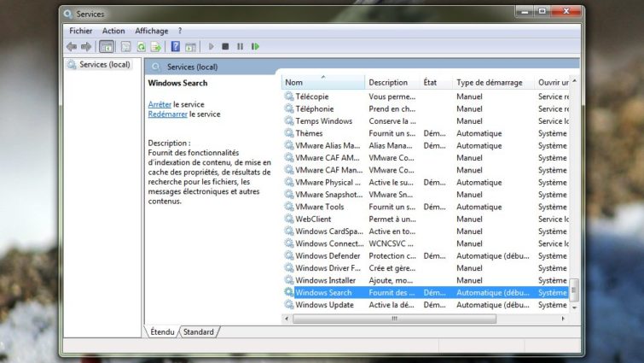Click the Arrêter le service link
The height and width of the screenshot is (363, 644).
[160, 104]
